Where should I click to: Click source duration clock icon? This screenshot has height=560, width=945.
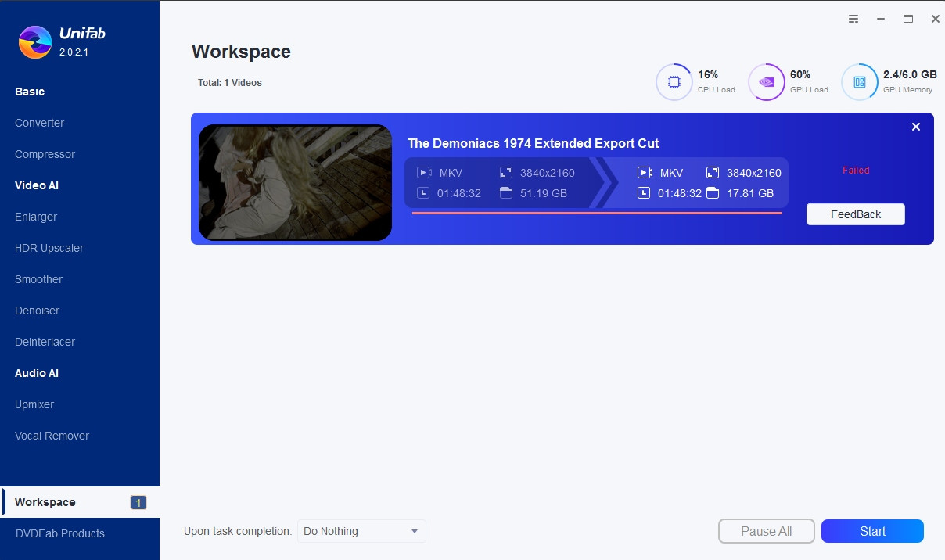[x=423, y=193]
